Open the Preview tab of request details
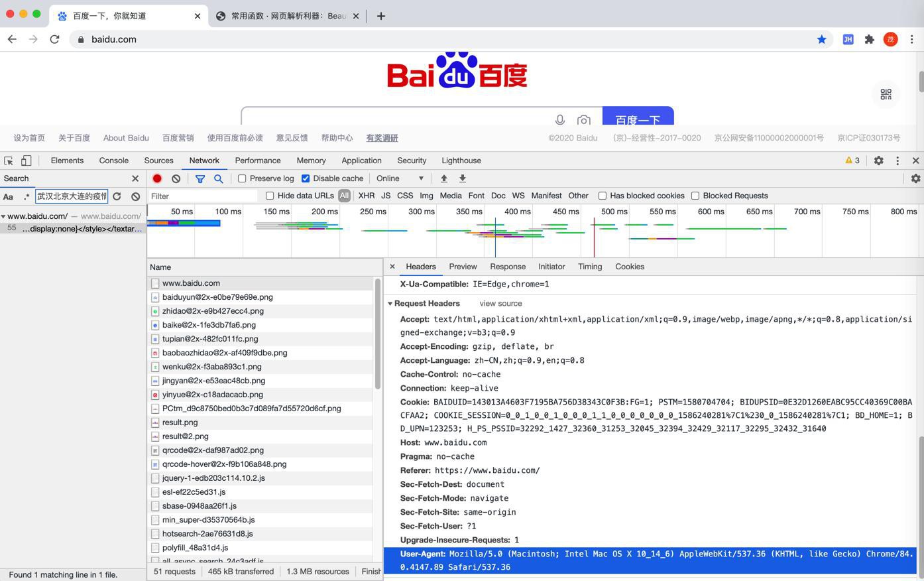Image resolution: width=924 pixels, height=581 pixels. pos(463,267)
